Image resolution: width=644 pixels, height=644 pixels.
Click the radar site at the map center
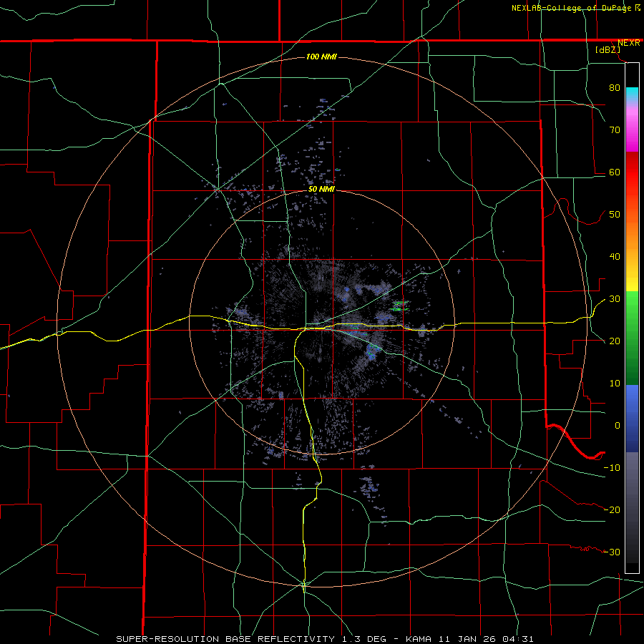coord(322,322)
